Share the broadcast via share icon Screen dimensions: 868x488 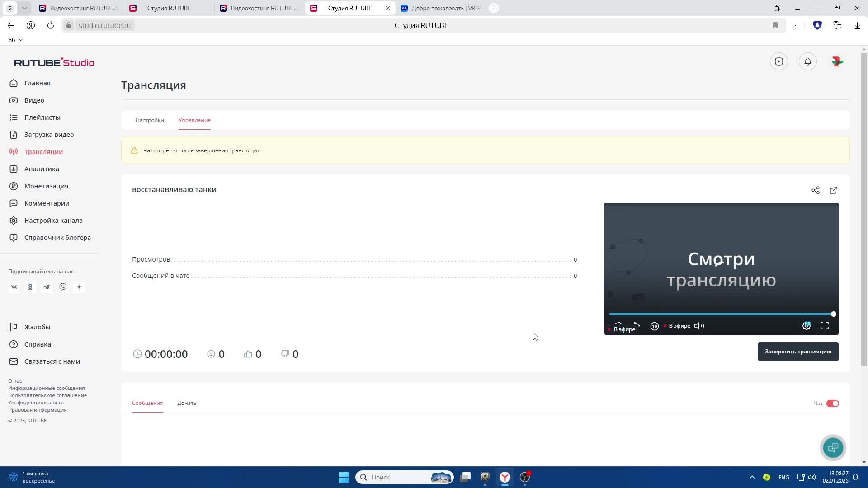coord(816,190)
